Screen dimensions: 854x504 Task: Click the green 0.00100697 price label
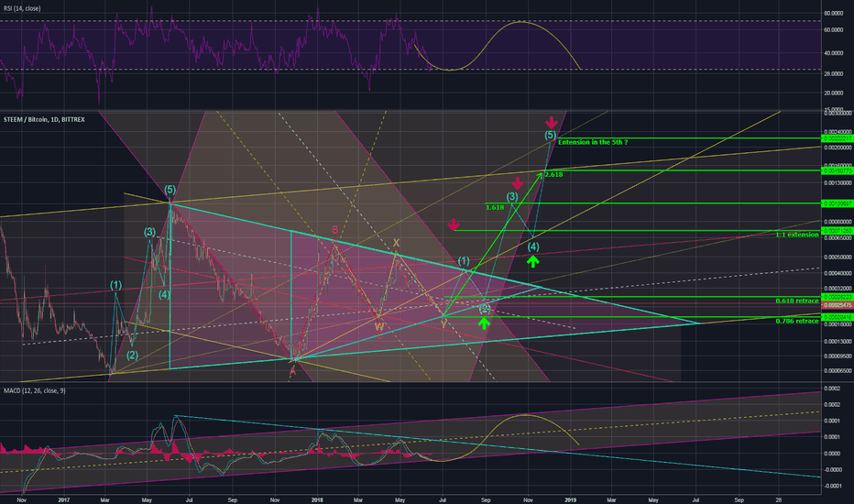click(x=838, y=203)
